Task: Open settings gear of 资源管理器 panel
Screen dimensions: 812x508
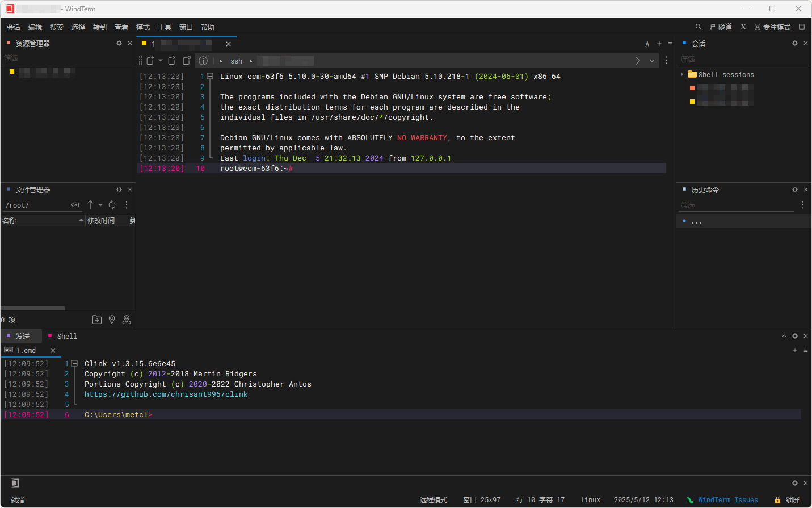Action: click(x=119, y=43)
